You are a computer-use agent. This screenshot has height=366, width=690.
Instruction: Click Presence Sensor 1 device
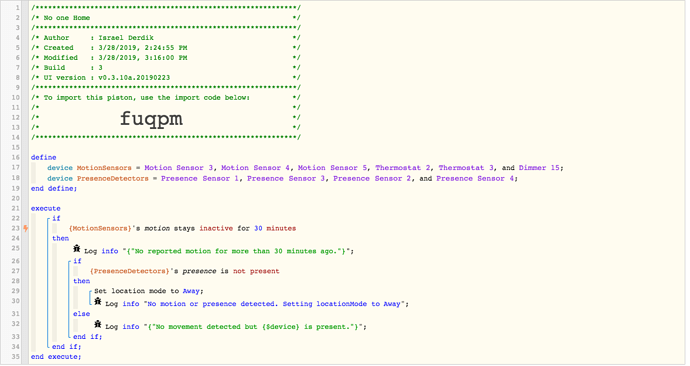pyautogui.click(x=200, y=178)
